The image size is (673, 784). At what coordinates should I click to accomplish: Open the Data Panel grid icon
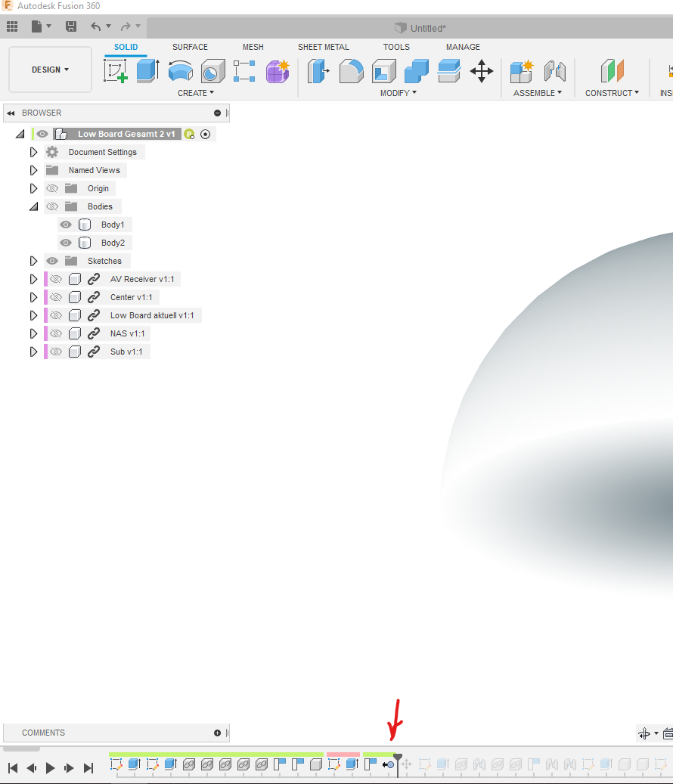[12, 26]
